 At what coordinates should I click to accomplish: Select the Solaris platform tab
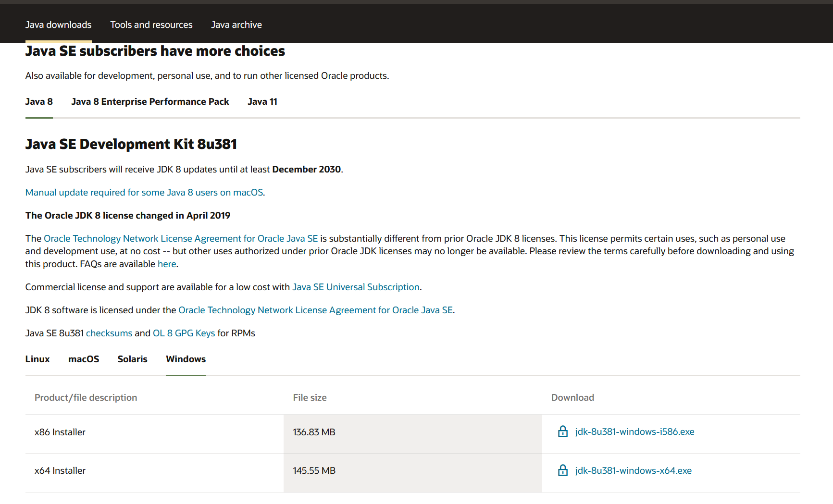click(132, 359)
